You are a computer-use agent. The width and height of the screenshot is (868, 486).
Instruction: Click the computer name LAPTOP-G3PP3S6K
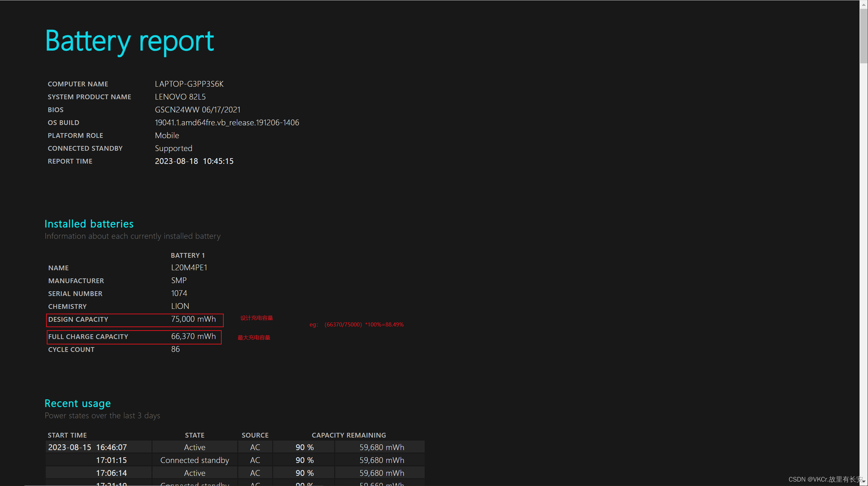189,84
